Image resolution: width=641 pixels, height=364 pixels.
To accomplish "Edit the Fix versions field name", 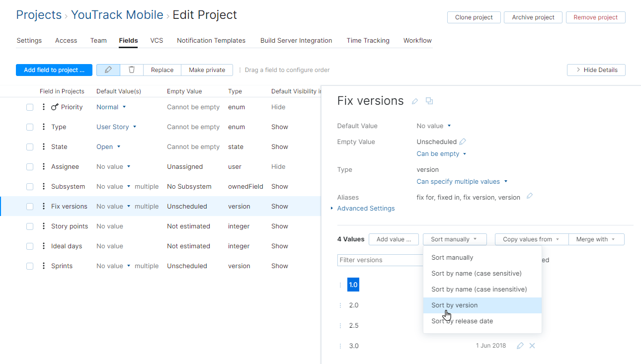I will [415, 101].
